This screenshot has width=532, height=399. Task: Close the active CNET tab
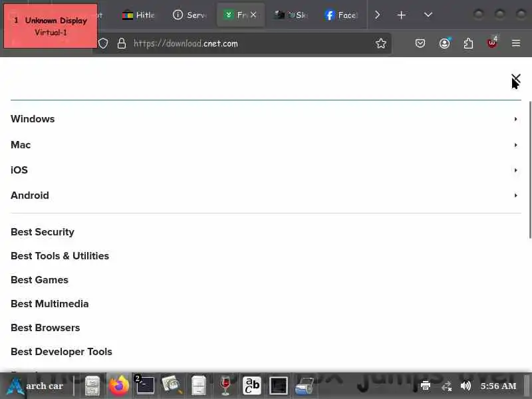point(253,15)
